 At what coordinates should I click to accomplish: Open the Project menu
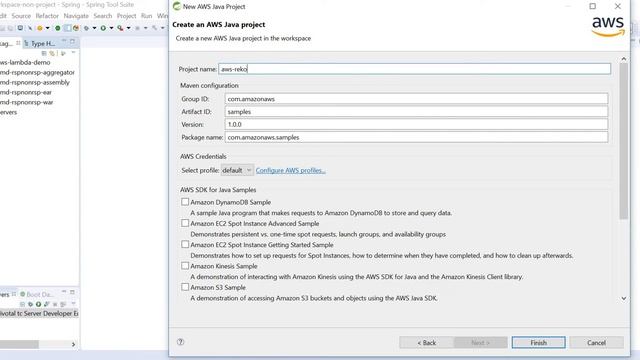point(126,16)
